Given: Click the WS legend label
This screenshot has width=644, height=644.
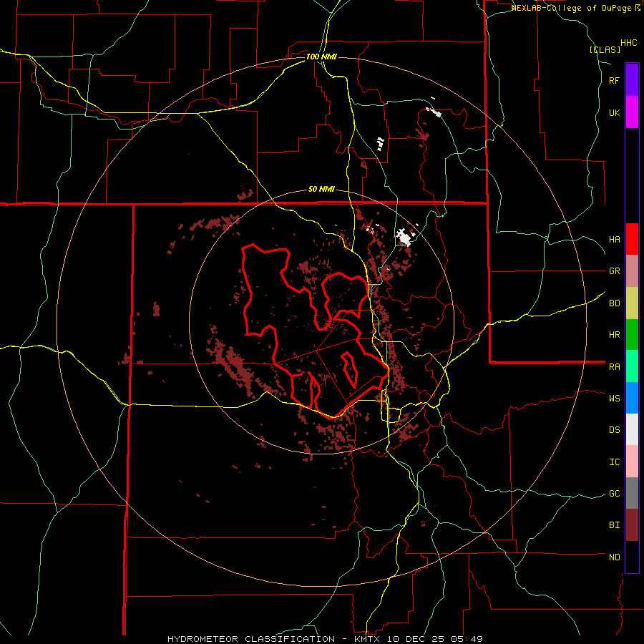Looking at the screenshot, I should (614, 399).
